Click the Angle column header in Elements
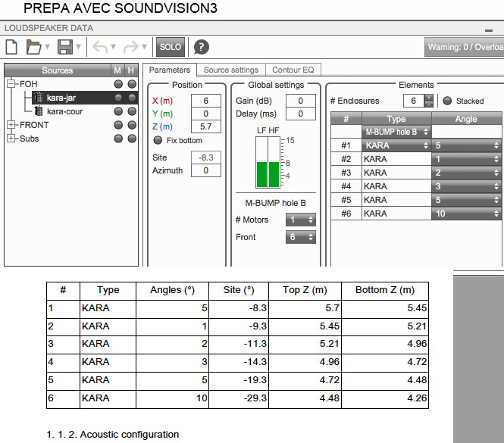 pos(466,119)
